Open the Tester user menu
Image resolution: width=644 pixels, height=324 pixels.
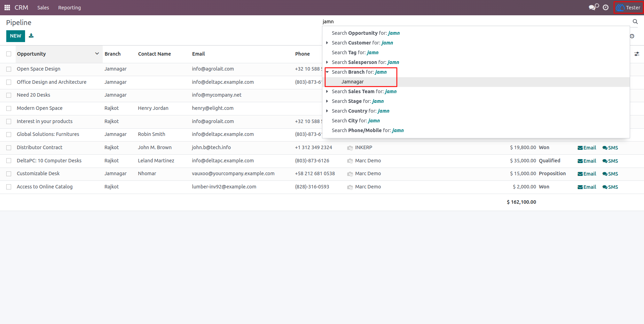pos(629,7)
